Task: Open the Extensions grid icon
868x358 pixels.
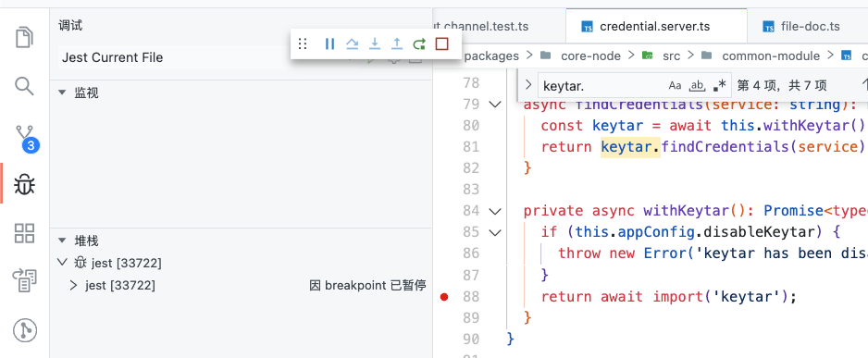Action: coord(24,233)
